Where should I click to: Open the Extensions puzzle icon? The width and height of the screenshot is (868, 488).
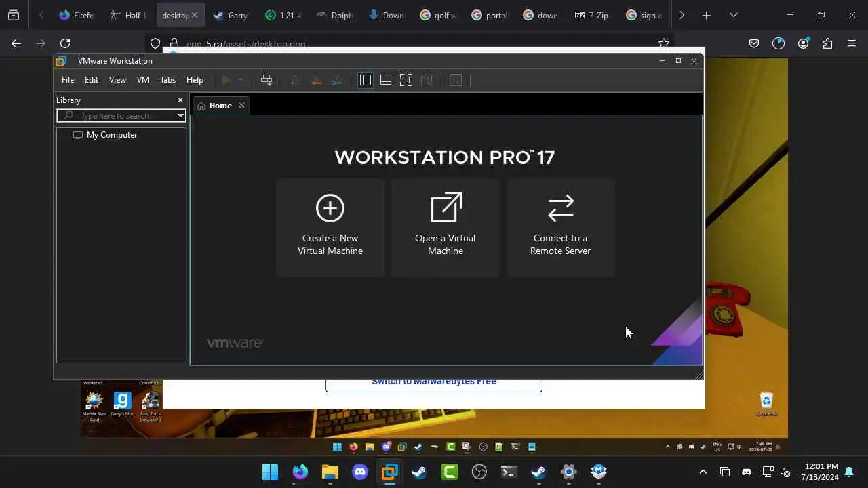click(827, 43)
